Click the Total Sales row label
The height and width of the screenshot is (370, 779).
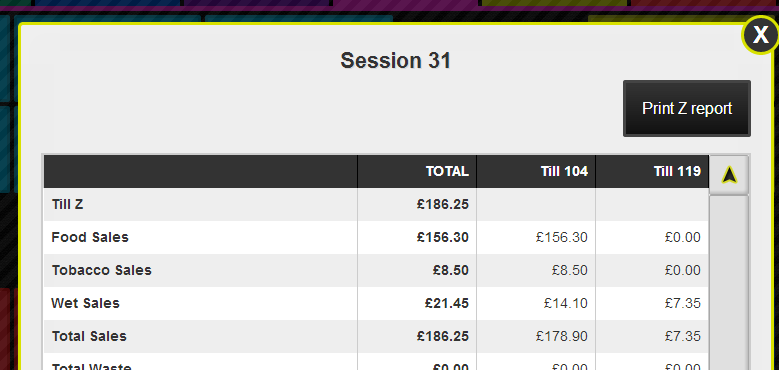[89, 336]
